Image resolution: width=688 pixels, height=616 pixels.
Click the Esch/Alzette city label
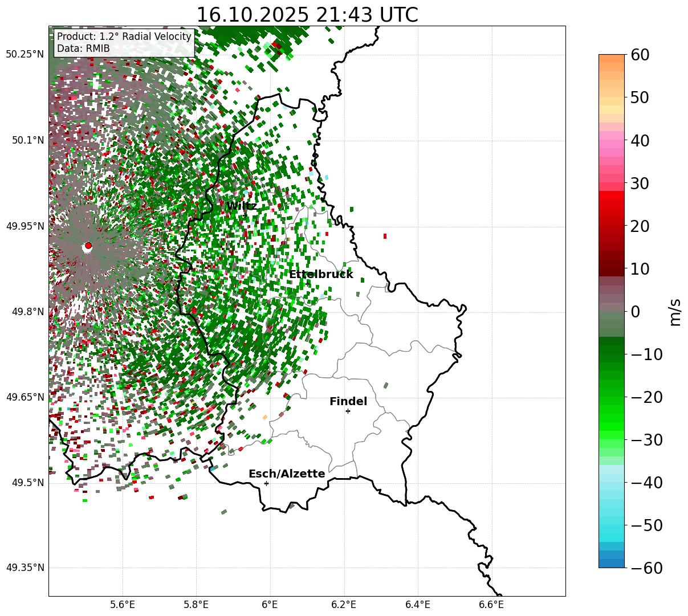click(287, 474)
